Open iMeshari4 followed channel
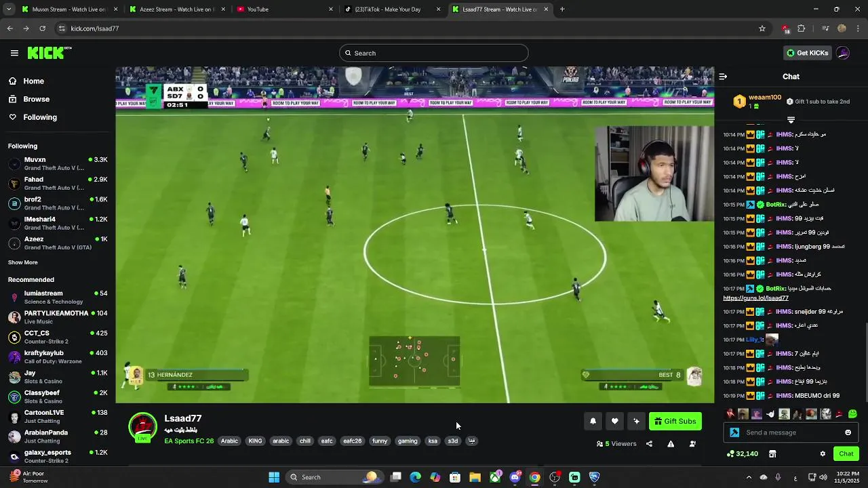 58,223
